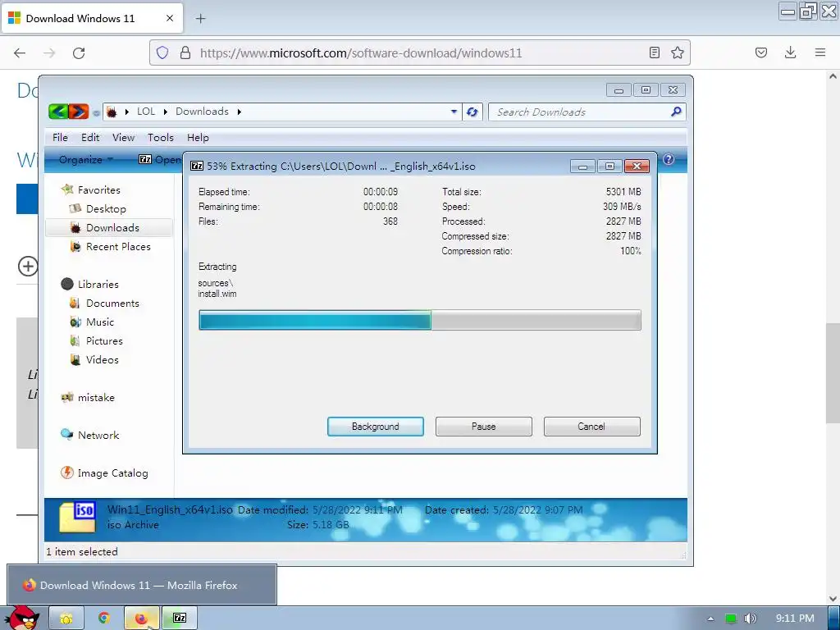Click the Videos library icon
This screenshot has width=840, height=630.
pyautogui.click(x=75, y=360)
